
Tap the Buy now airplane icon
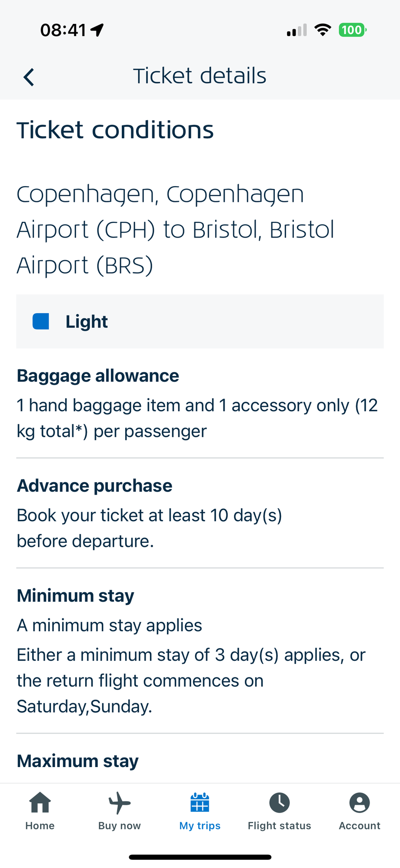click(x=120, y=802)
